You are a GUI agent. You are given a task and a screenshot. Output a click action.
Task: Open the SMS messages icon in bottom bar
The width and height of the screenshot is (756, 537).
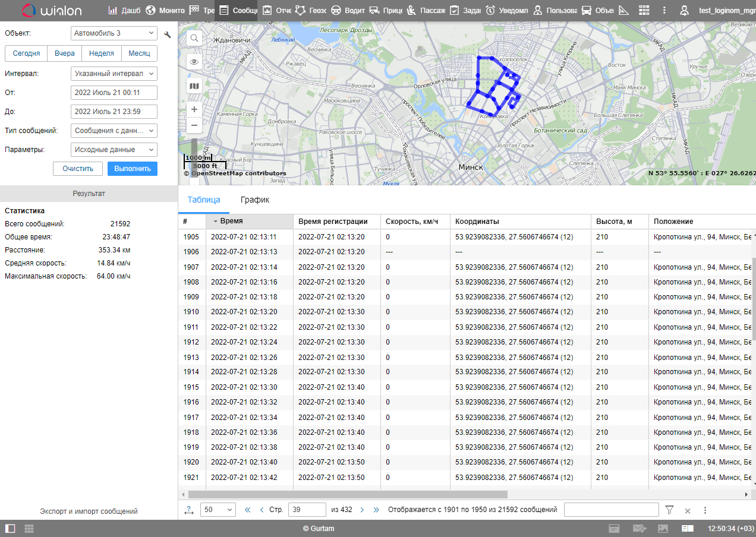pos(640,528)
